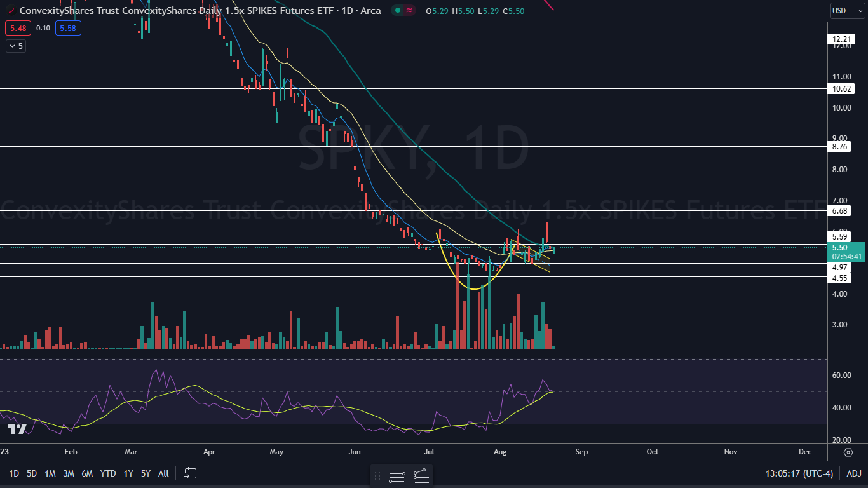Select the 1M time range
The width and height of the screenshot is (868, 488).
click(x=50, y=473)
